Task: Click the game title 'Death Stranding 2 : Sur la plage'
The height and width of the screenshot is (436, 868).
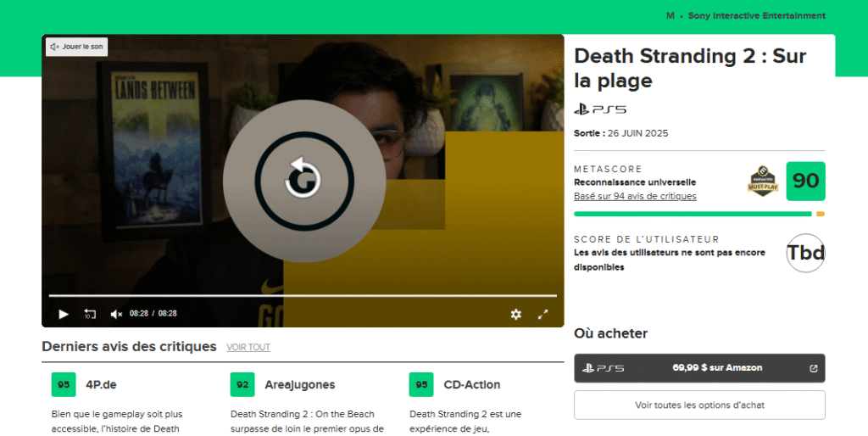Action: [x=690, y=68]
